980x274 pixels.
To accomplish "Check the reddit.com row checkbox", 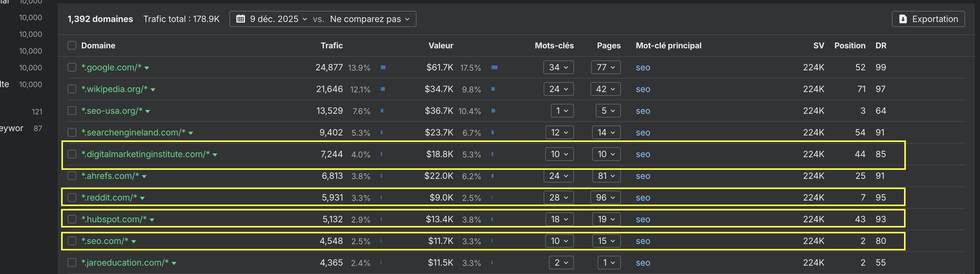I will coord(72,197).
